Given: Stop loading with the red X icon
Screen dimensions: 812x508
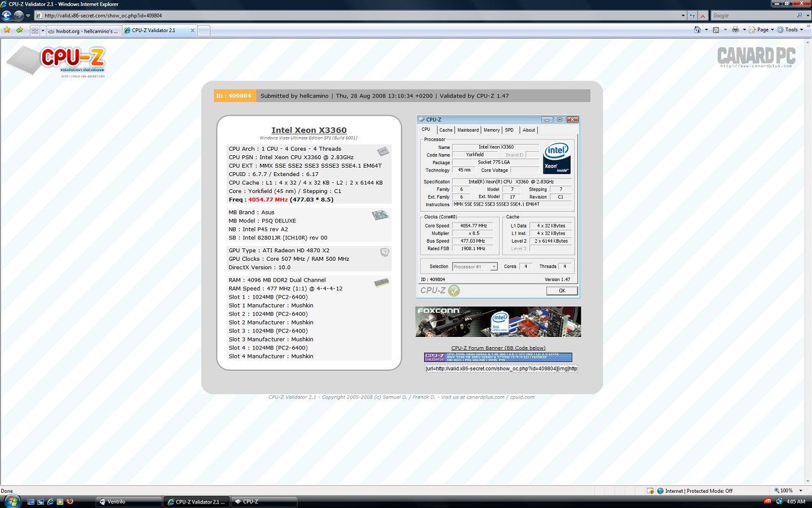Looking at the screenshot, I should 703,16.
